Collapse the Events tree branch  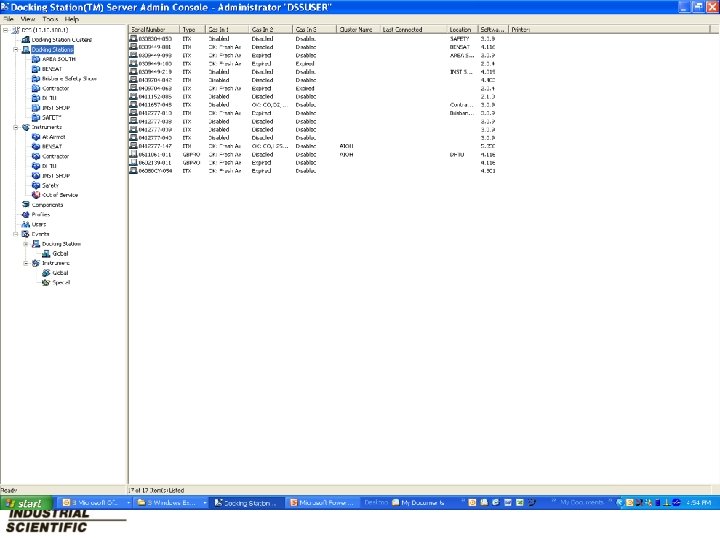(x=16, y=234)
